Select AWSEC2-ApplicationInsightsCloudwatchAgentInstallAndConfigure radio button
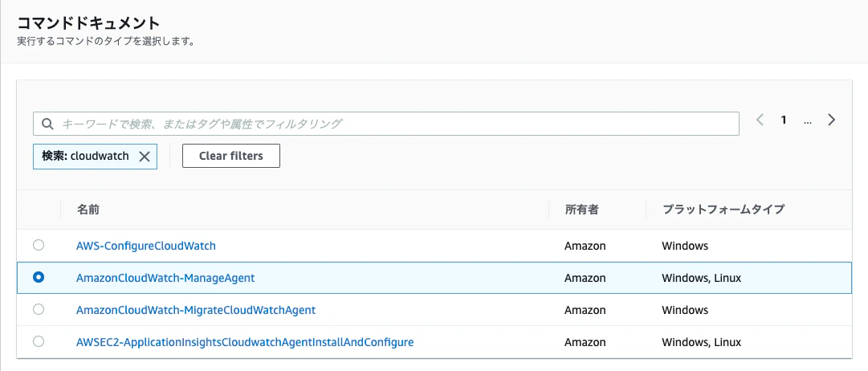Screen dimensions: 868x371 pos(39,341)
